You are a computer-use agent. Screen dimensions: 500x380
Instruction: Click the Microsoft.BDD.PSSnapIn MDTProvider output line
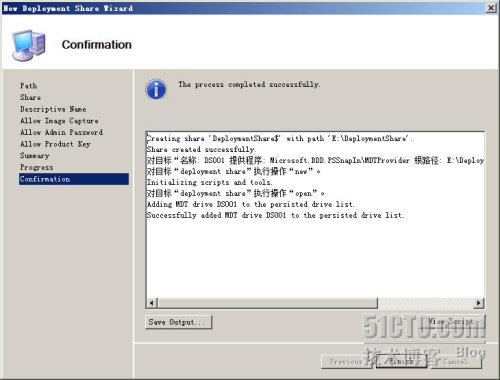[315, 160]
